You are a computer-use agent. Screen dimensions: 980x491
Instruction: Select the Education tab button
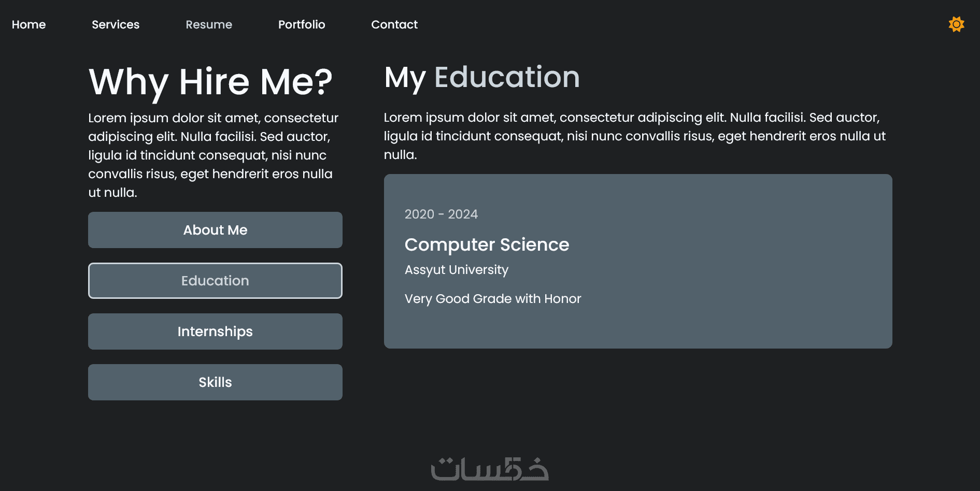(x=215, y=281)
